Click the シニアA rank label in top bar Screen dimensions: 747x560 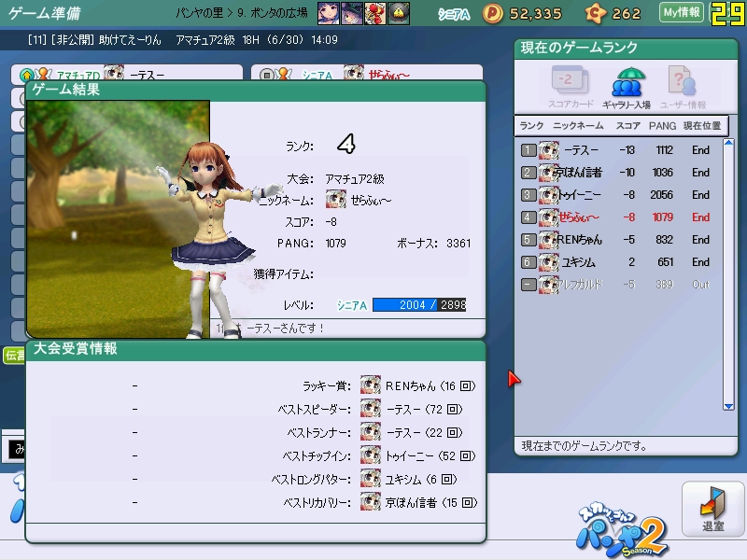pyautogui.click(x=454, y=15)
